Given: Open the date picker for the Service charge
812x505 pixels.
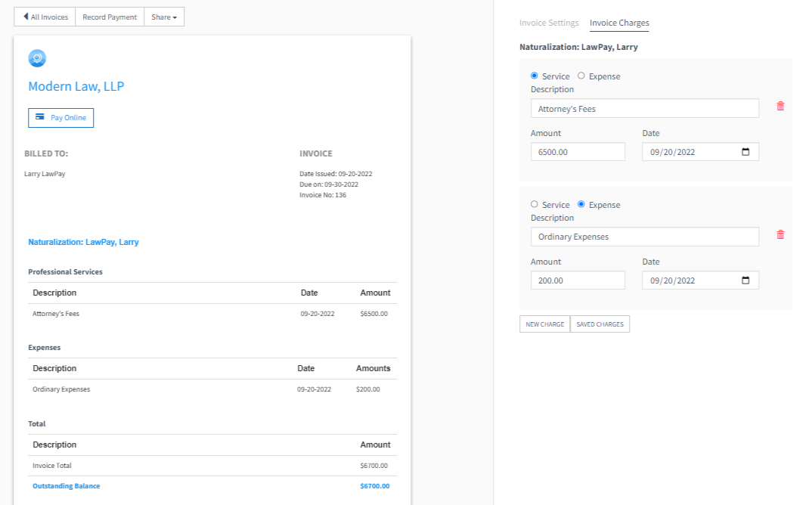Looking at the screenshot, I should (747, 151).
